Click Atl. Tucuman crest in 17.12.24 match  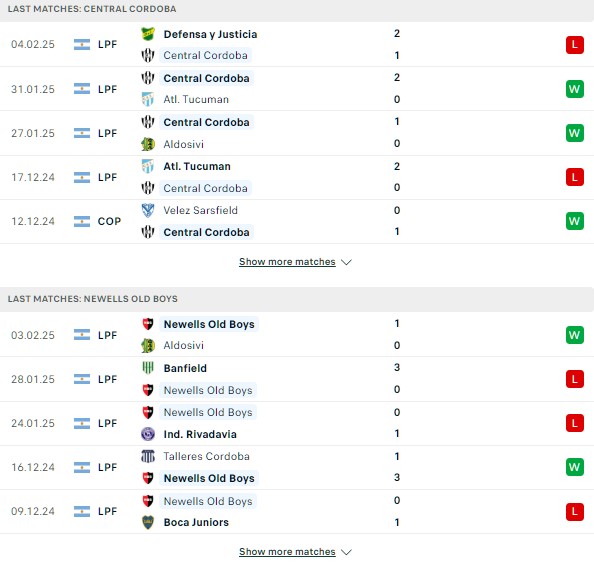pyautogui.click(x=148, y=166)
